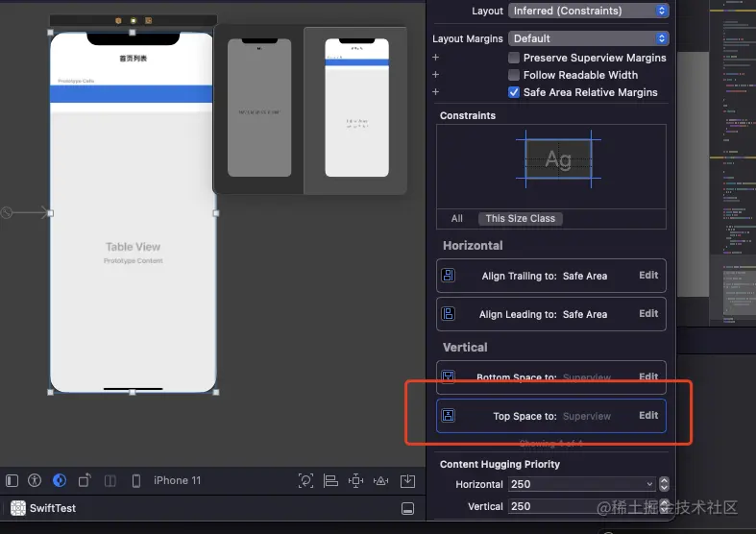Edit the Align Trailing to Safe Area constraint

click(x=648, y=276)
